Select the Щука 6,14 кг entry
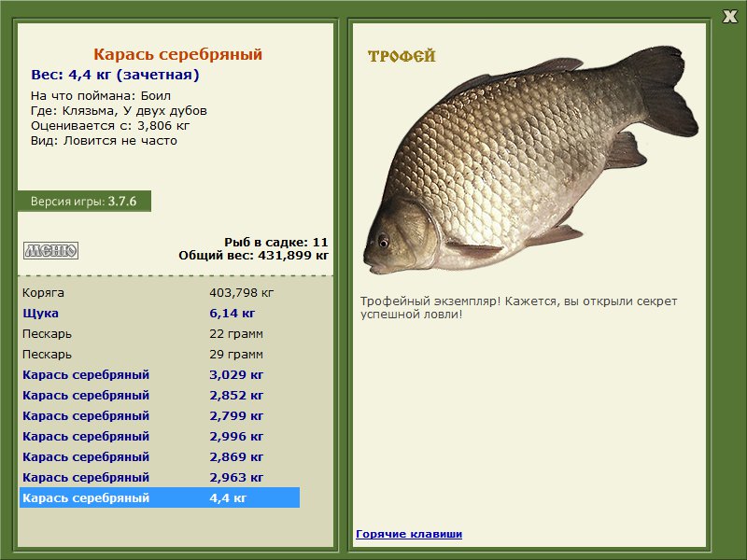Viewport: 747px width, 560px height. click(160, 314)
